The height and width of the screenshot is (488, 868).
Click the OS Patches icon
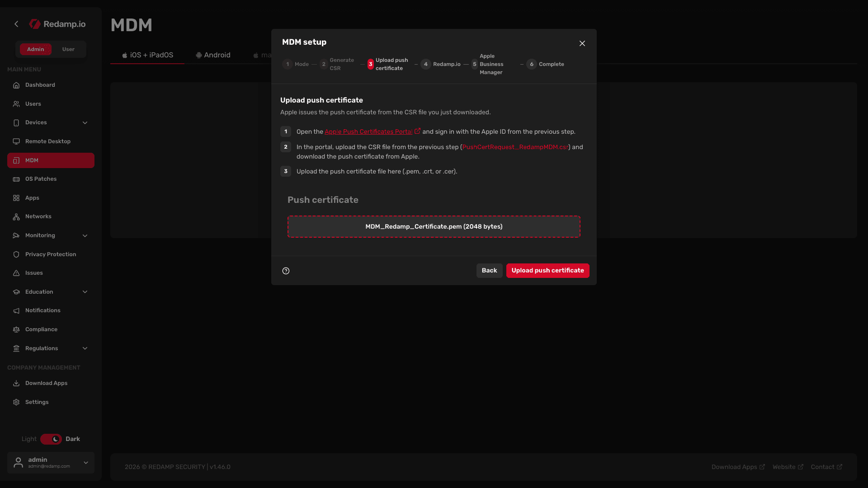(x=16, y=179)
